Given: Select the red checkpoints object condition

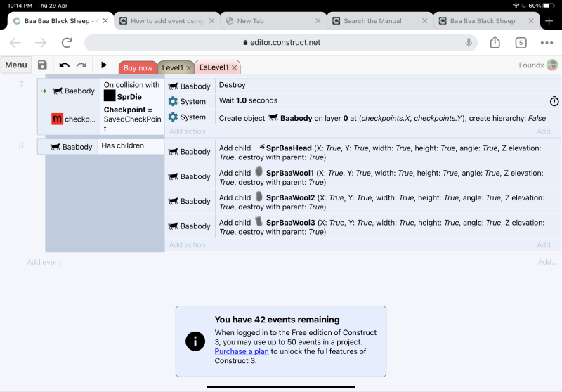Looking at the screenshot, I should (x=73, y=119).
